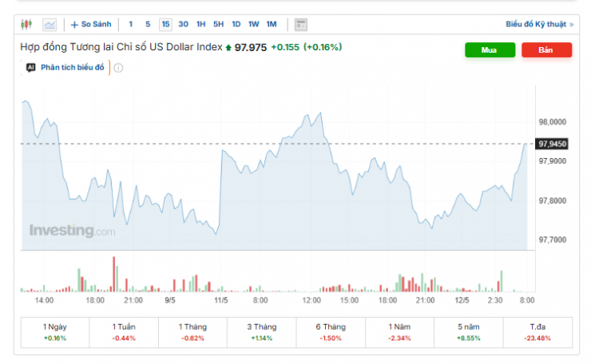Select the 1W interval
The width and height of the screenshot is (591, 364).
[254, 25]
